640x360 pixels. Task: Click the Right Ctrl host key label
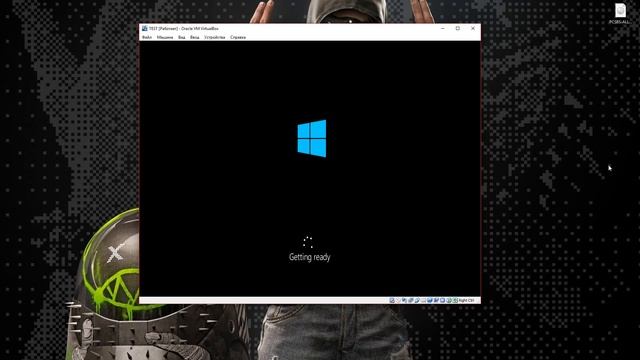[x=467, y=300]
